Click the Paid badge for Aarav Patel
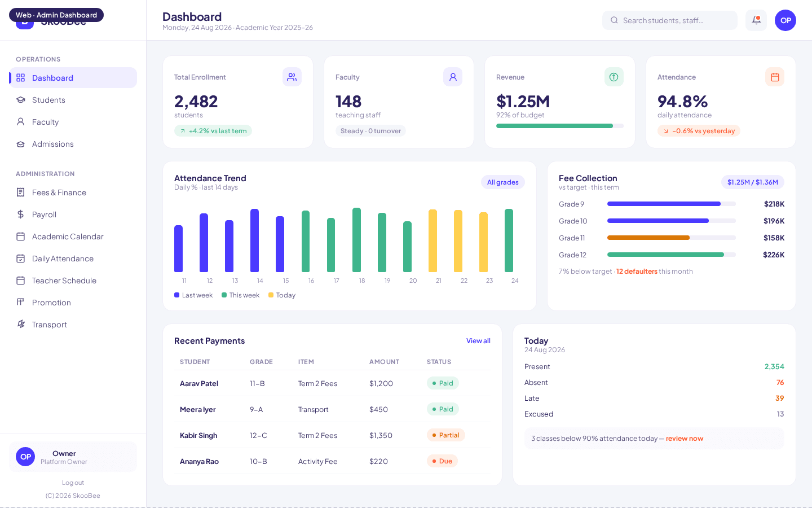The width and height of the screenshot is (812, 508). coord(443,383)
